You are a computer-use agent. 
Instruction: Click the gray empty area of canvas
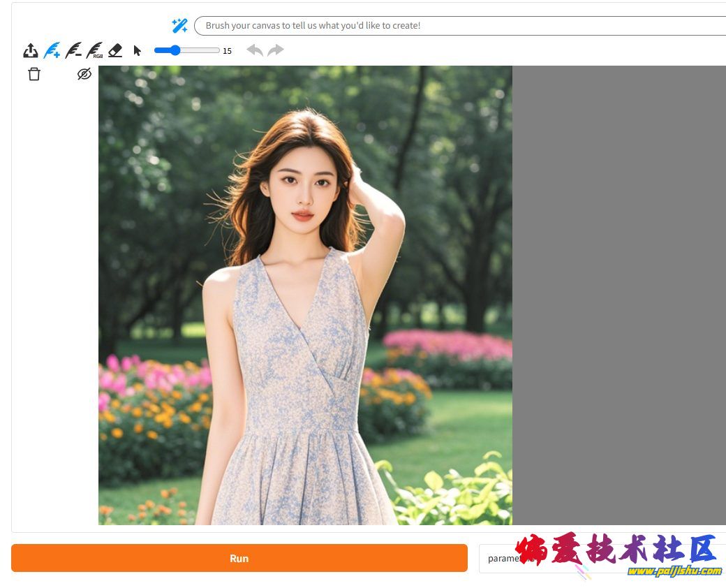click(x=618, y=293)
